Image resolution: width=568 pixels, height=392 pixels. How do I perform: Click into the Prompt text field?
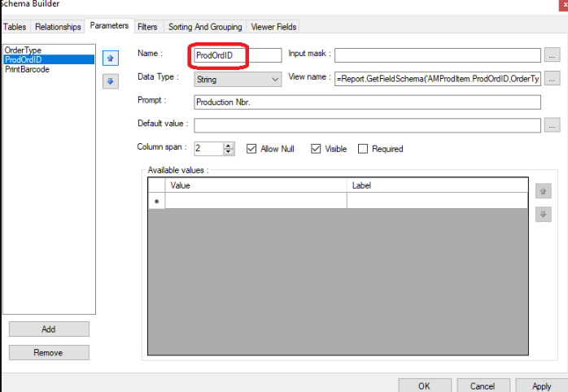pos(367,102)
